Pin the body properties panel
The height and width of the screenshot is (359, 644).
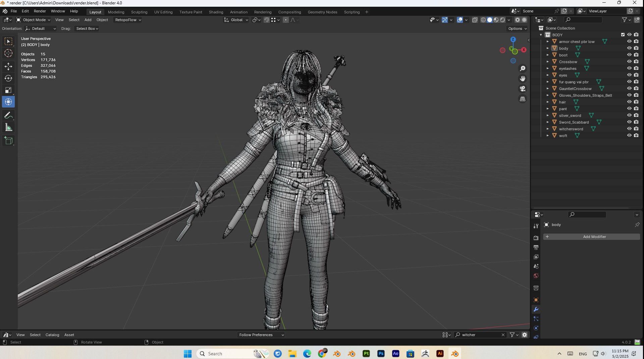(x=637, y=225)
